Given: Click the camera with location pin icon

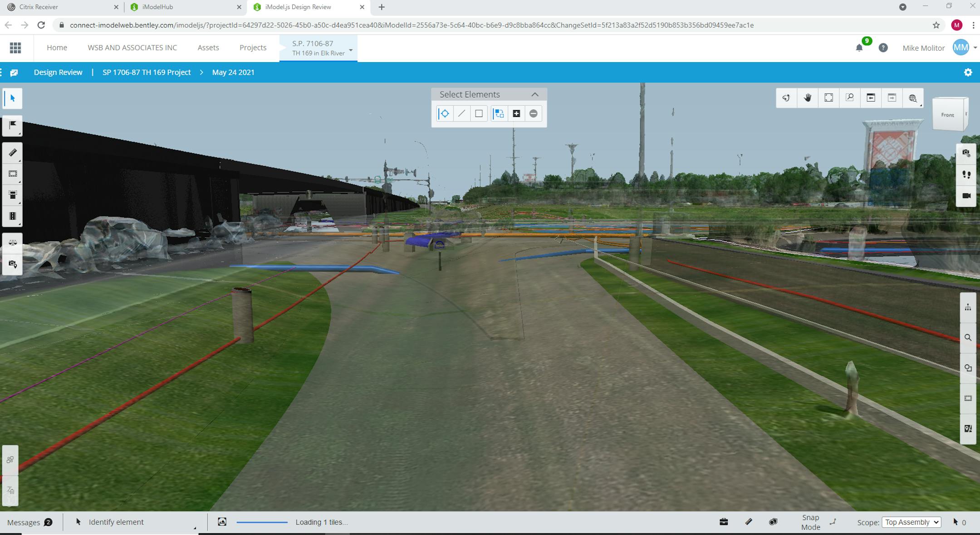Looking at the screenshot, I should click(x=12, y=264).
